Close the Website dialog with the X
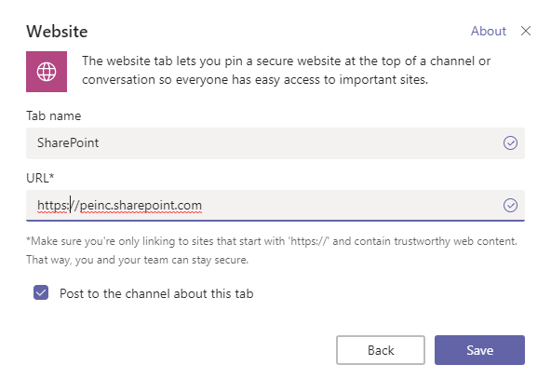Viewport: 551px width, 392px height. [526, 31]
